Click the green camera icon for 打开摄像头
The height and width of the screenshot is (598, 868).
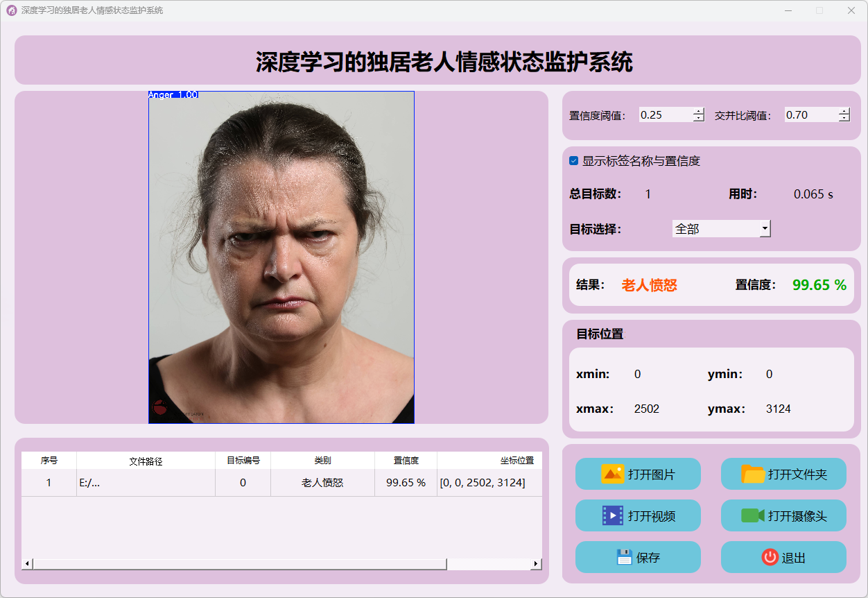tap(752, 515)
